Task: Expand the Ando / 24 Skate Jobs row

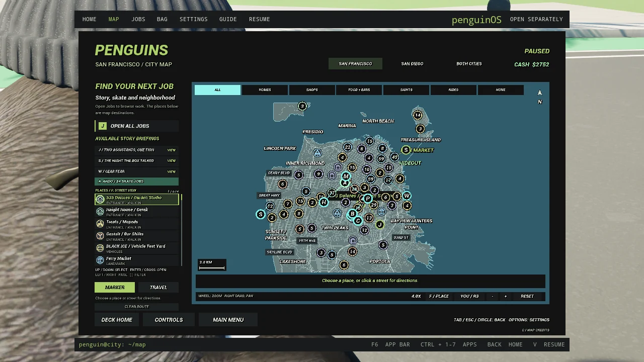Action: tap(136, 182)
